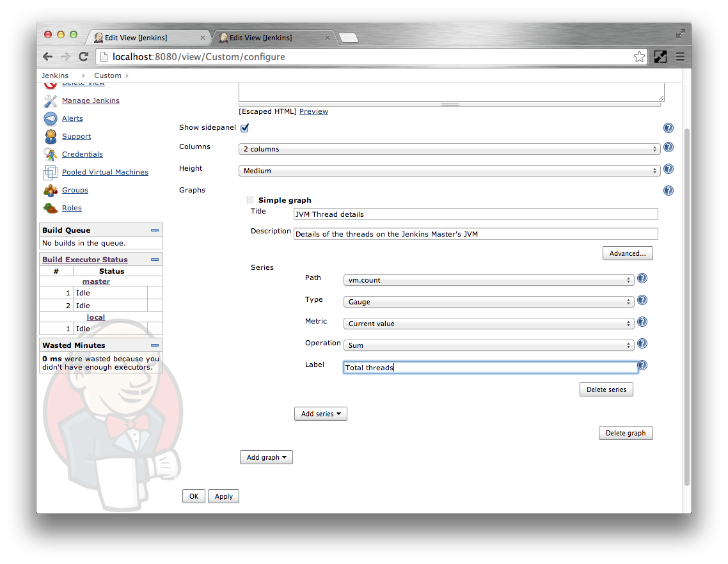Click the description textarea resize bar
The image size is (728, 564).
click(x=450, y=104)
